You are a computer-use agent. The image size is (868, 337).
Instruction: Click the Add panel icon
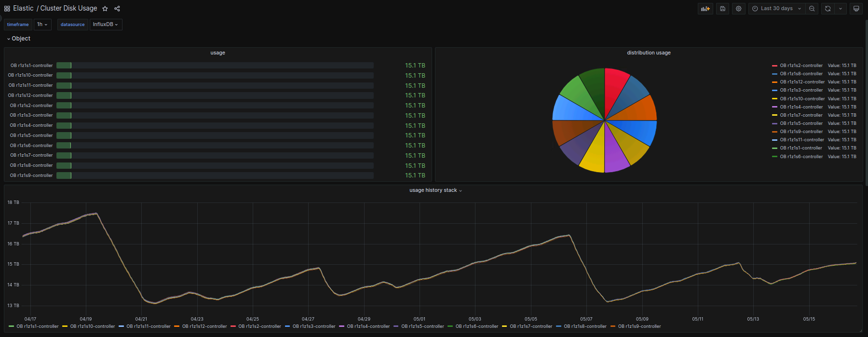(x=705, y=9)
